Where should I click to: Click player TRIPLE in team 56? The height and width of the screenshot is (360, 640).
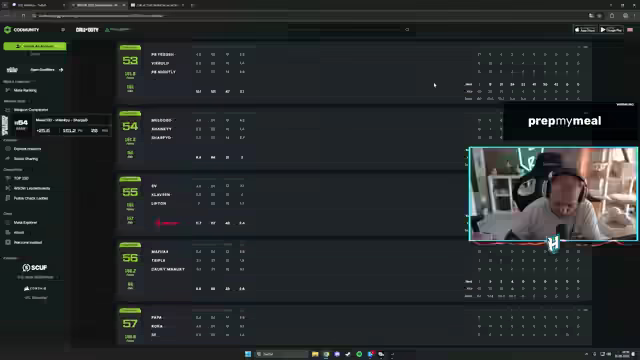click(158, 260)
